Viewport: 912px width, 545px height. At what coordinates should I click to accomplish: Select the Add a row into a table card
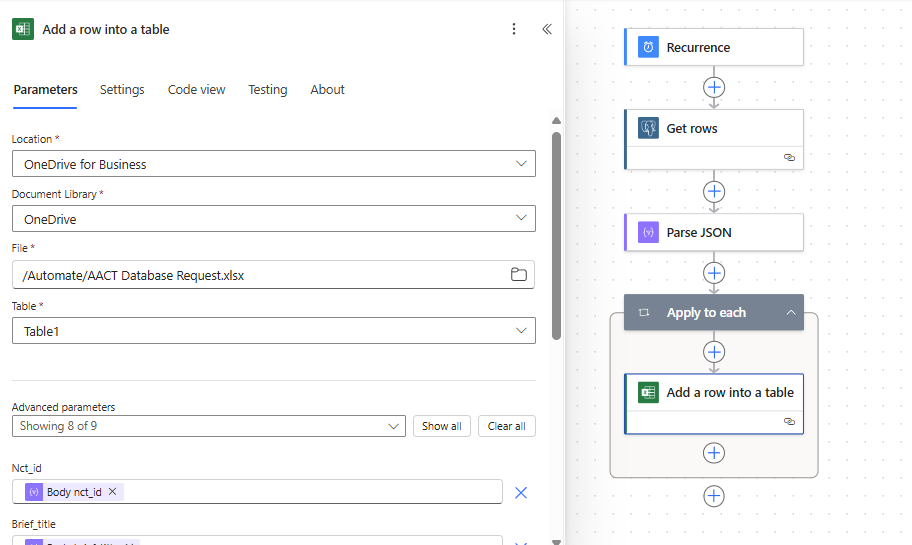(714, 404)
